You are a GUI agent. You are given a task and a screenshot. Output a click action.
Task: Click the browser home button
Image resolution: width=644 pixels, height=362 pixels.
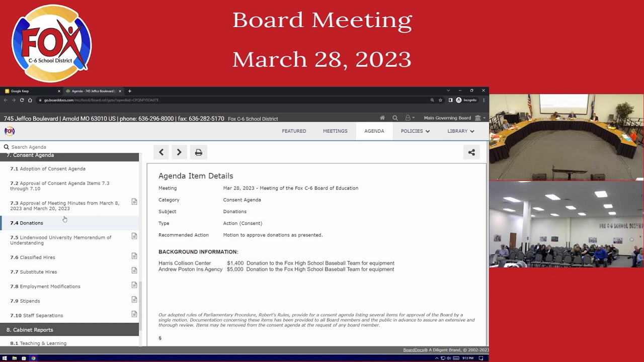point(30,100)
